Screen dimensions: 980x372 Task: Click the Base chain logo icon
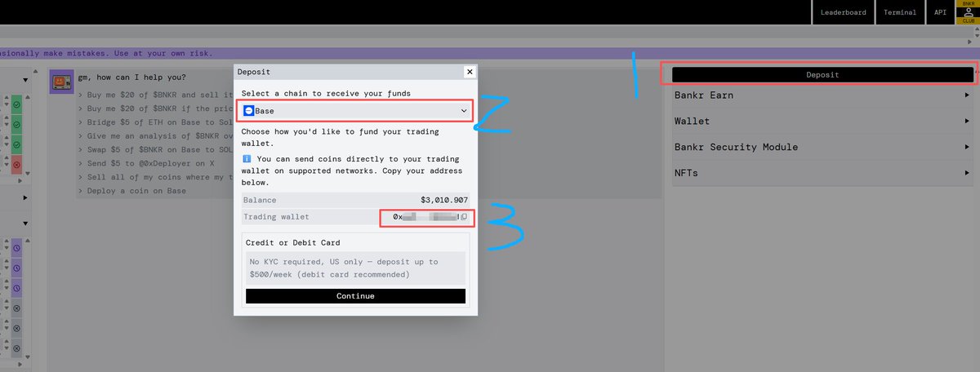(249, 110)
